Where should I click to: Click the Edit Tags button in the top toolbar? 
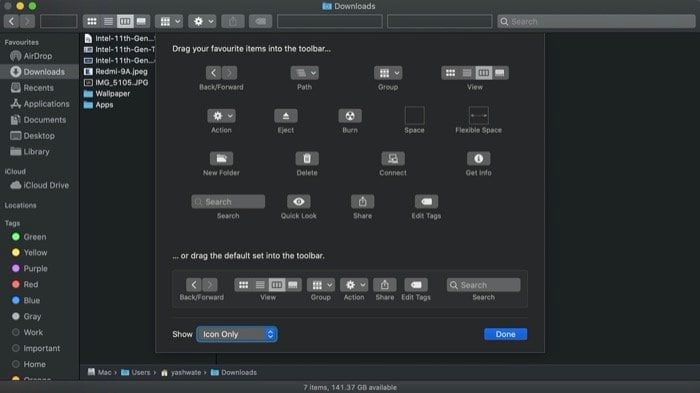260,21
